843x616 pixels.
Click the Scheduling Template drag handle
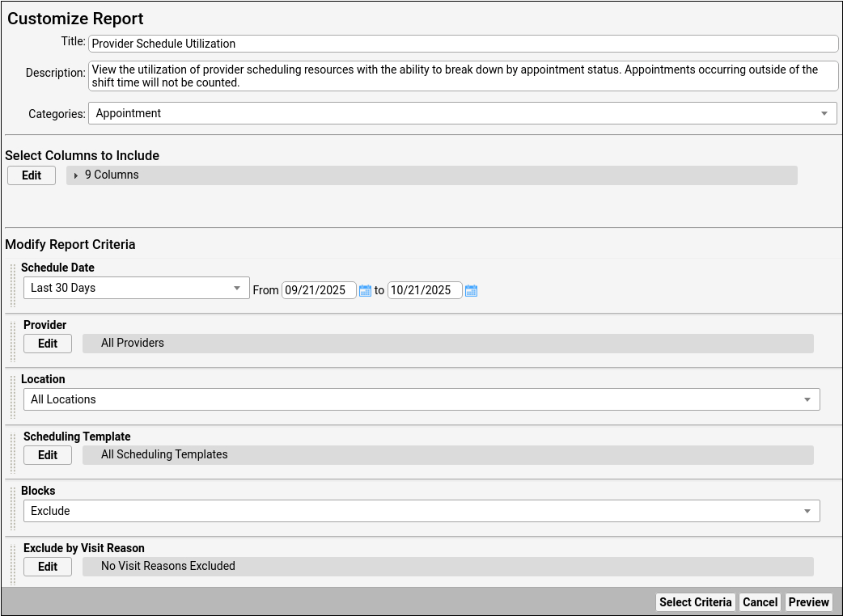[13, 452]
